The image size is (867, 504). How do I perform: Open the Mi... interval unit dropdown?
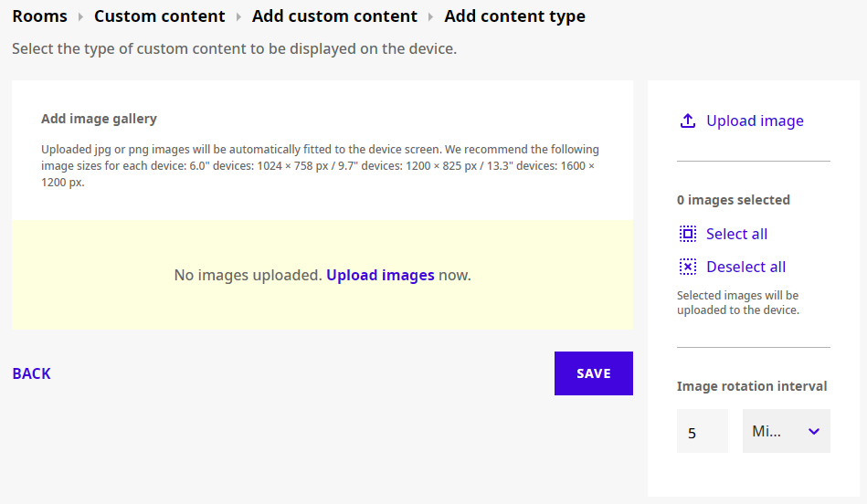[787, 431]
